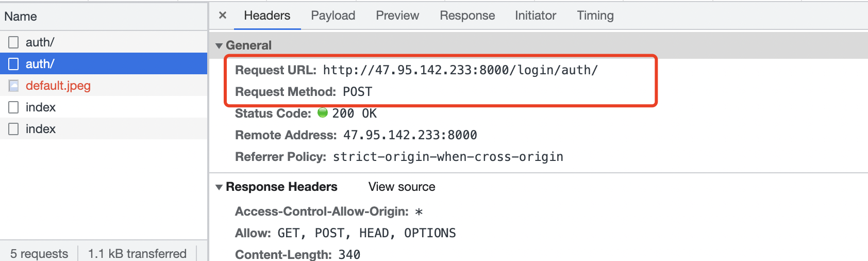Click the 5 requests status summary
The image size is (868, 261).
[39, 253]
